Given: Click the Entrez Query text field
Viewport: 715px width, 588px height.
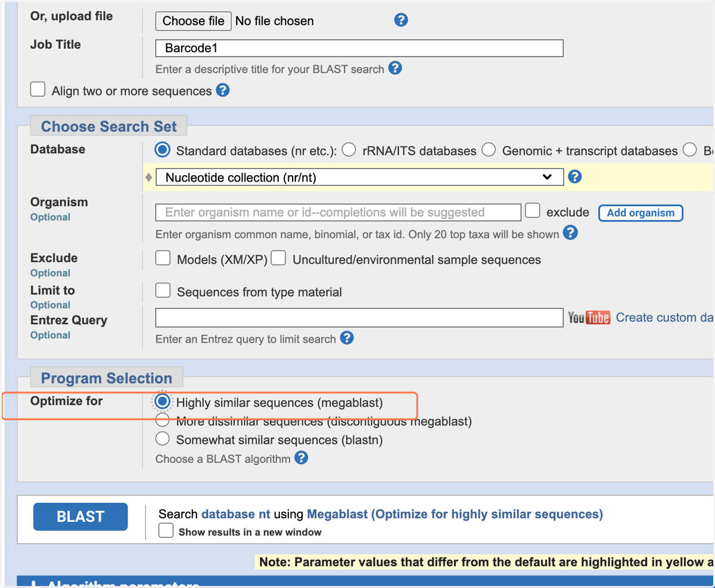Looking at the screenshot, I should pyautogui.click(x=359, y=318).
